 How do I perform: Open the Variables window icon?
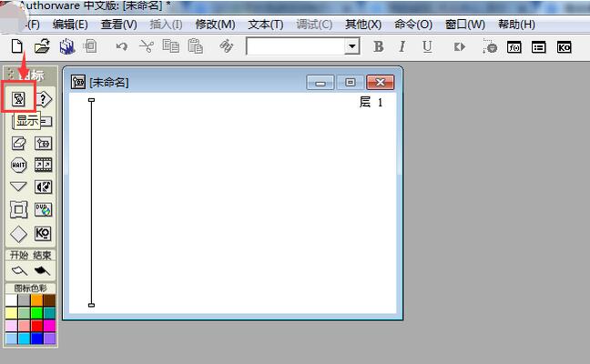pyautogui.click(x=538, y=47)
